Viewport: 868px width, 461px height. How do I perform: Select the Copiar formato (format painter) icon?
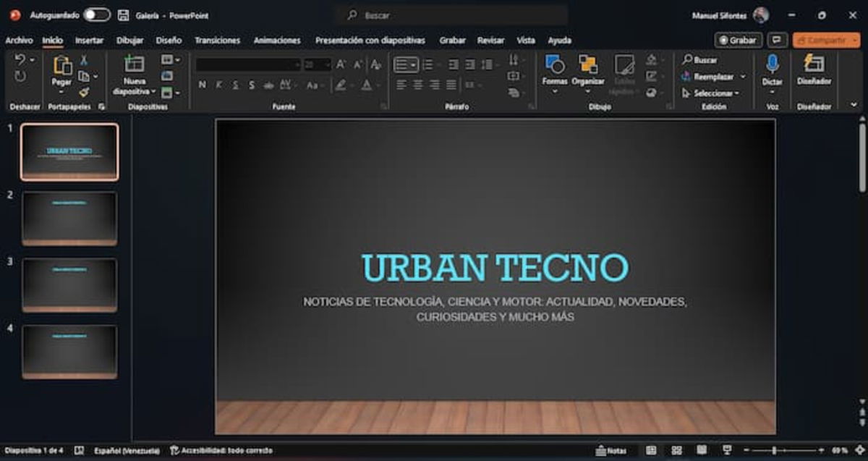85,93
